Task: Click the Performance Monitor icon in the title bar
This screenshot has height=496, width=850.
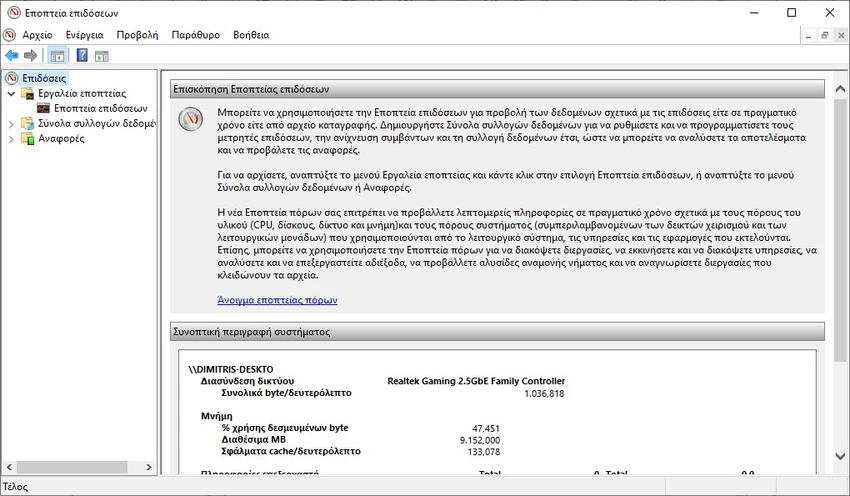Action: [x=14, y=12]
